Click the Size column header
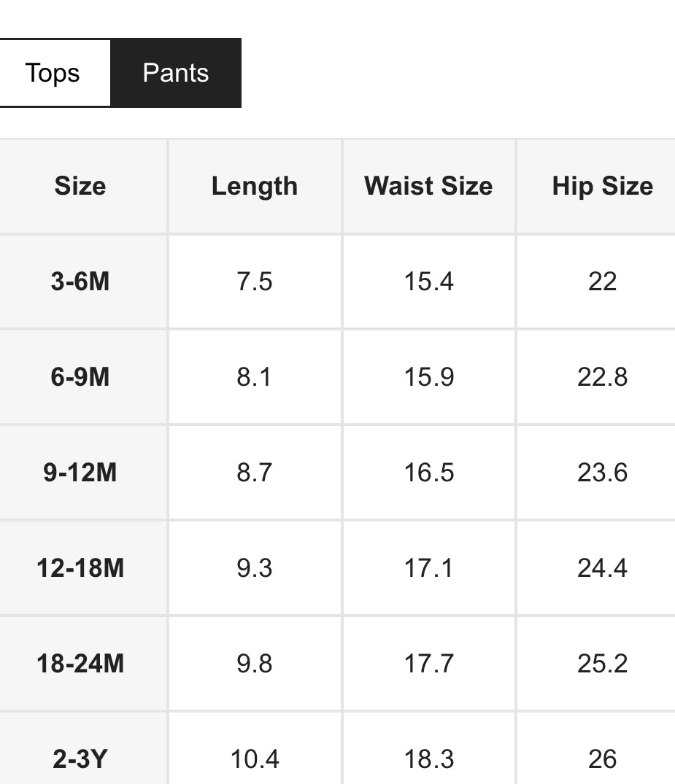Viewport: 675px width, 784px height. [80, 186]
